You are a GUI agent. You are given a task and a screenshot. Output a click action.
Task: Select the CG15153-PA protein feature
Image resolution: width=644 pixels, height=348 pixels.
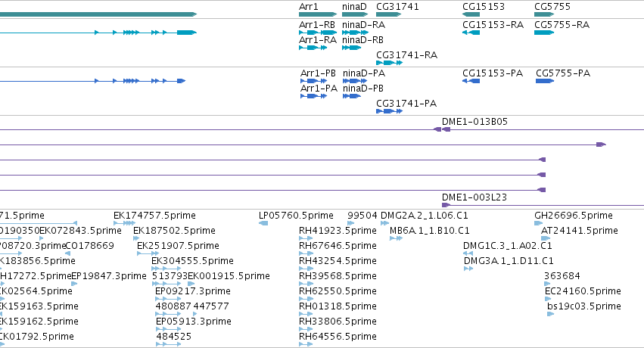(471, 81)
